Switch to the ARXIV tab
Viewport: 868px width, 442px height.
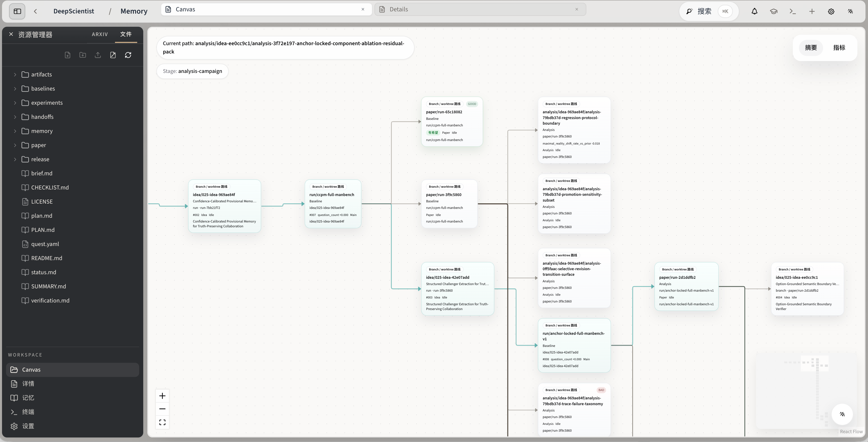click(x=100, y=34)
